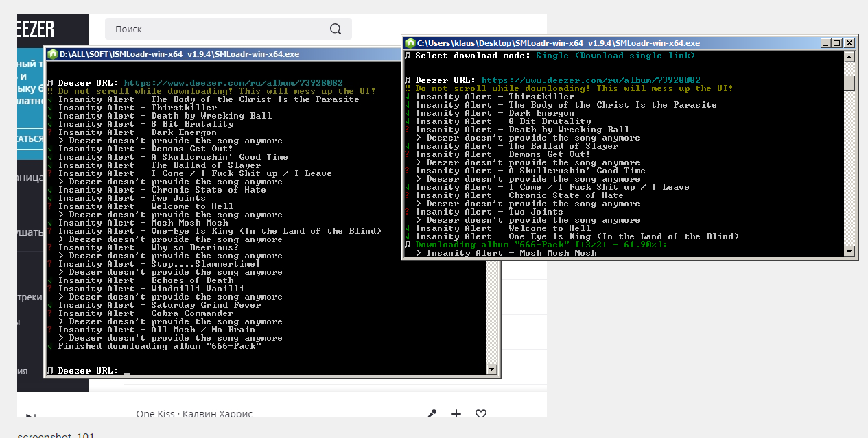Click 'Finished downloading album "666-Pack"' line
Image resolution: width=868 pixels, height=438 pixels.
[x=159, y=346]
